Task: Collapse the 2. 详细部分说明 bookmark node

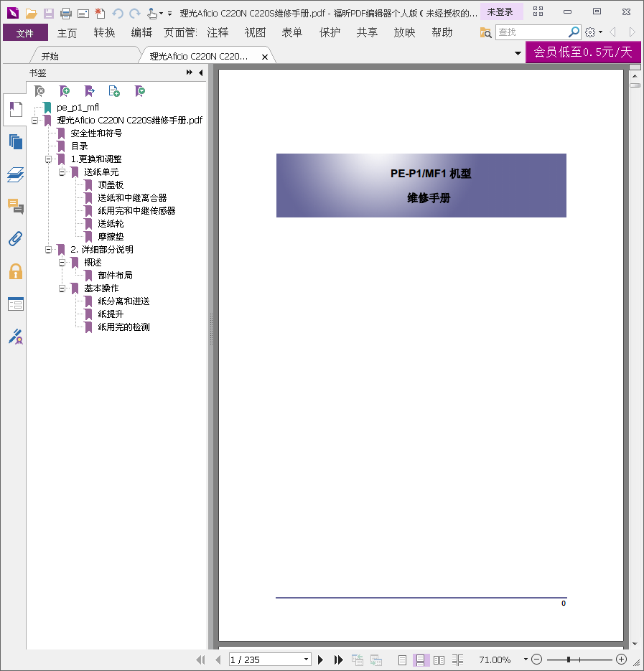Action: coord(48,250)
